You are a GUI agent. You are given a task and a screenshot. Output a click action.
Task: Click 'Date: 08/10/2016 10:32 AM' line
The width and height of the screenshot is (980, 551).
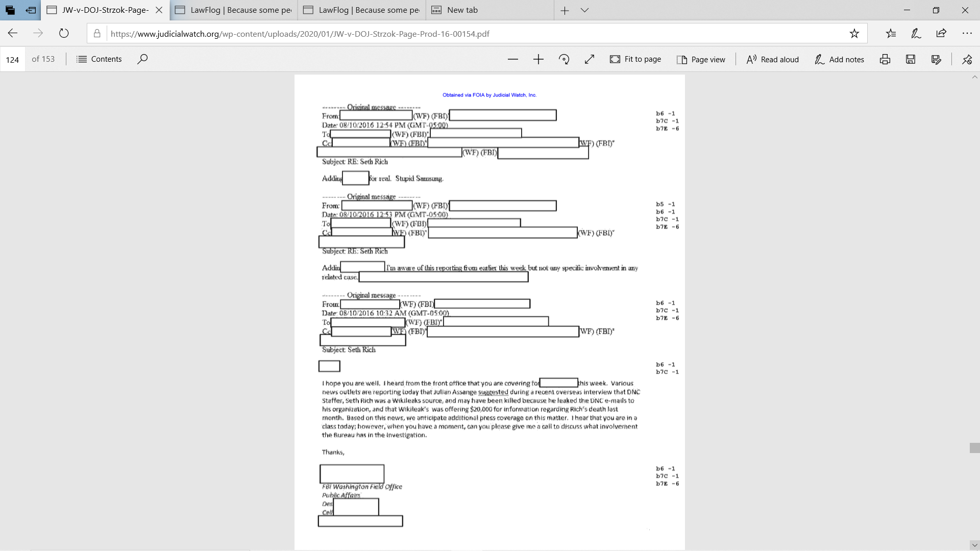point(385,313)
